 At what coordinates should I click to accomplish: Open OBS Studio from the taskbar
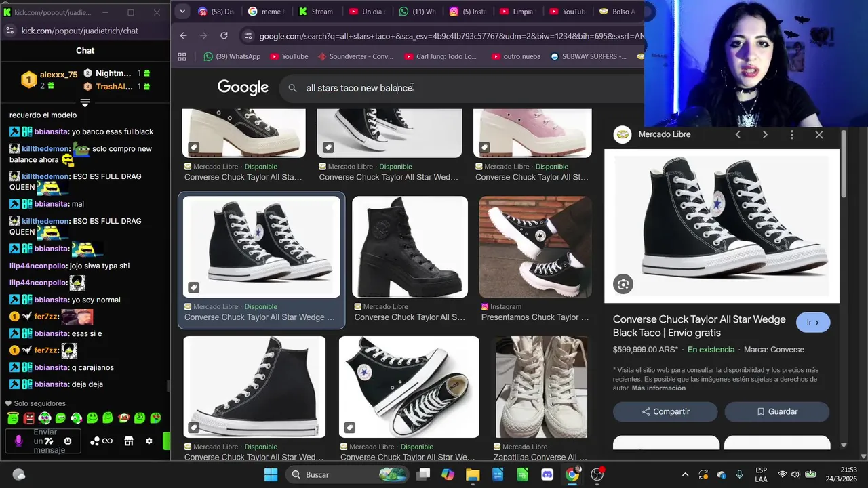pos(597,474)
